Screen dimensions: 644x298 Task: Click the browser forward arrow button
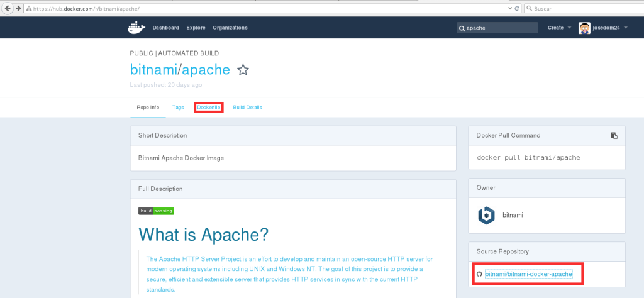(x=18, y=8)
